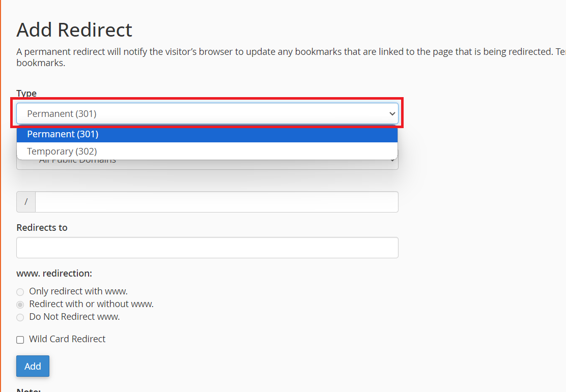Enable Wild Card Redirect
Viewport: 566px width, 392px height.
pyautogui.click(x=20, y=340)
